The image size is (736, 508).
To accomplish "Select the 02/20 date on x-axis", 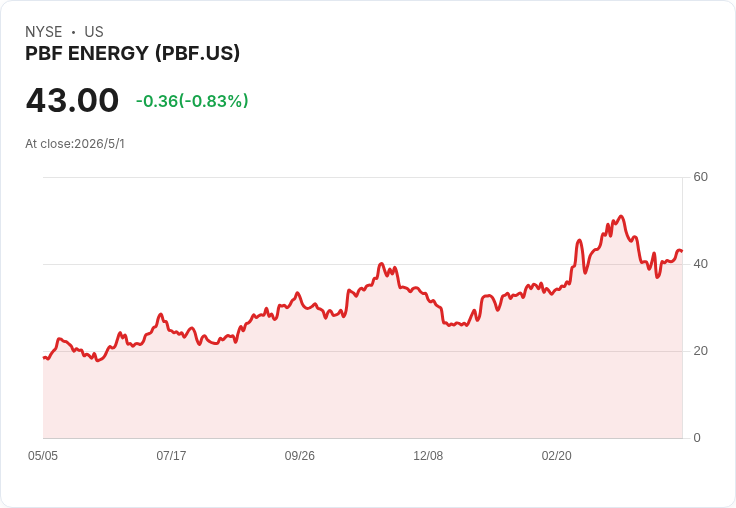I will click(557, 455).
